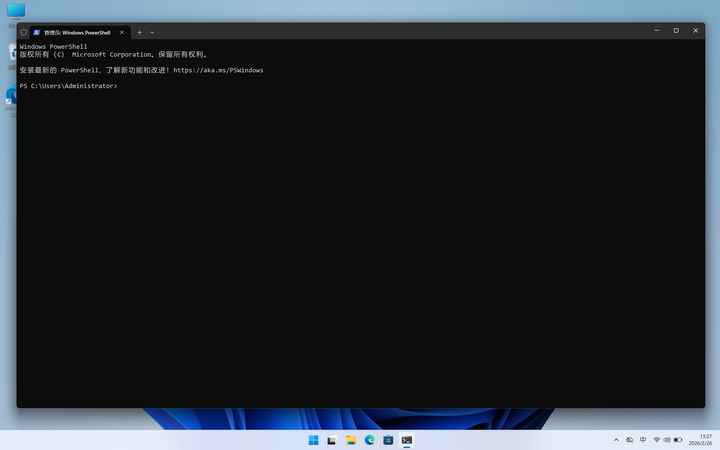Image resolution: width=720 pixels, height=450 pixels.
Task: Switch the 中 input method indicator
Action: (643, 440)
